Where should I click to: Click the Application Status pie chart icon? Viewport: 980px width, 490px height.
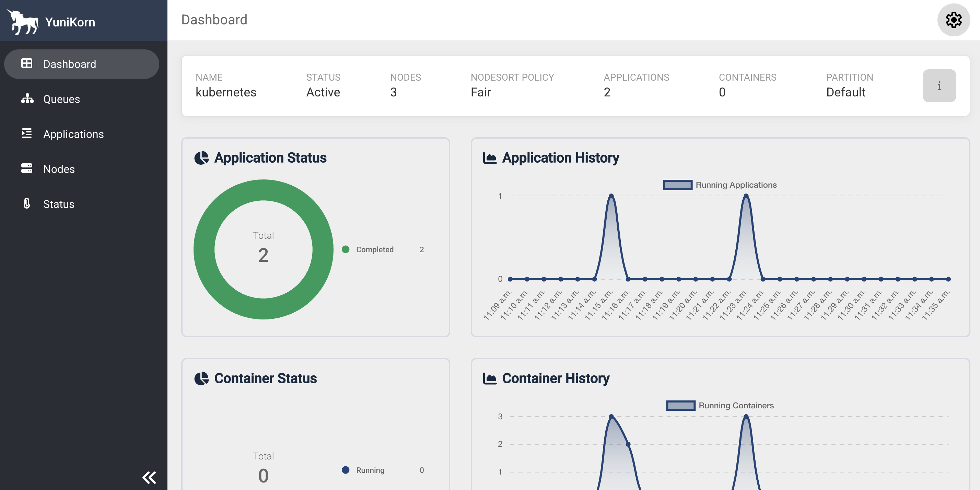pos(201,158)
